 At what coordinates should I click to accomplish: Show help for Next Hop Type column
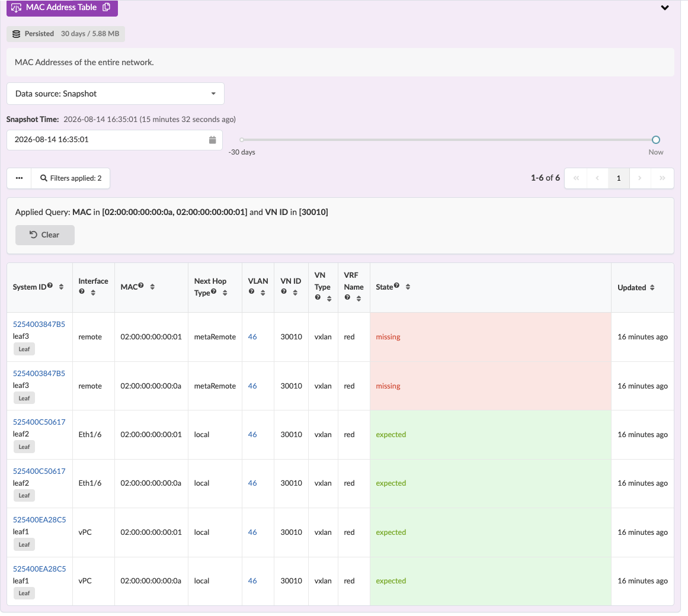click(x=214, y=291)
